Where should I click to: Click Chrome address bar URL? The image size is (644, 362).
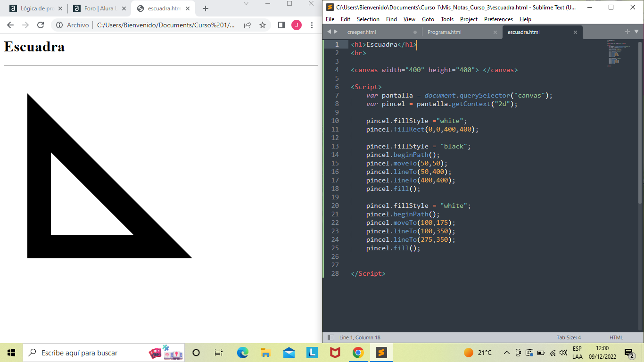click(x=165, y=25)
